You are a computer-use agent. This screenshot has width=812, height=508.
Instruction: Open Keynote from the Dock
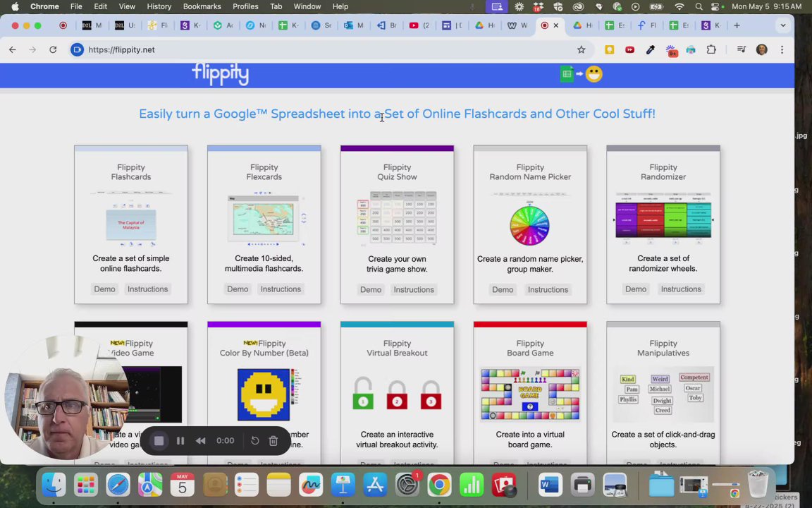coord(343,485)
